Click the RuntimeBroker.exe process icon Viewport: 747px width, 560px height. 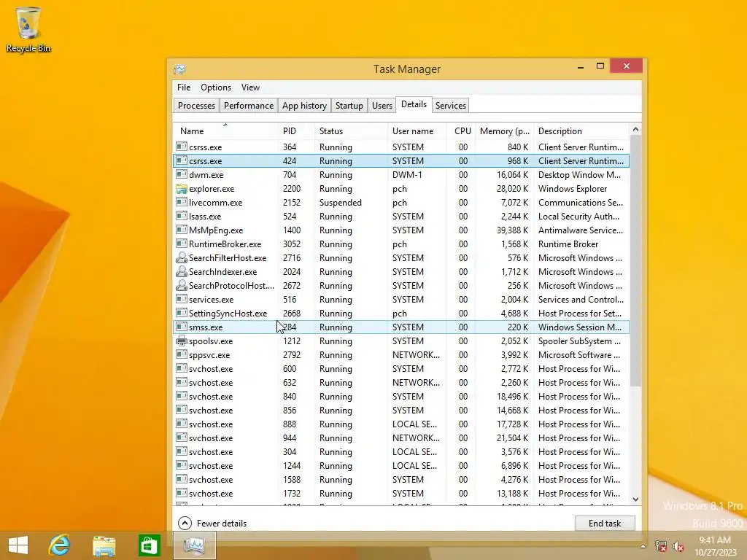(181, 244)
